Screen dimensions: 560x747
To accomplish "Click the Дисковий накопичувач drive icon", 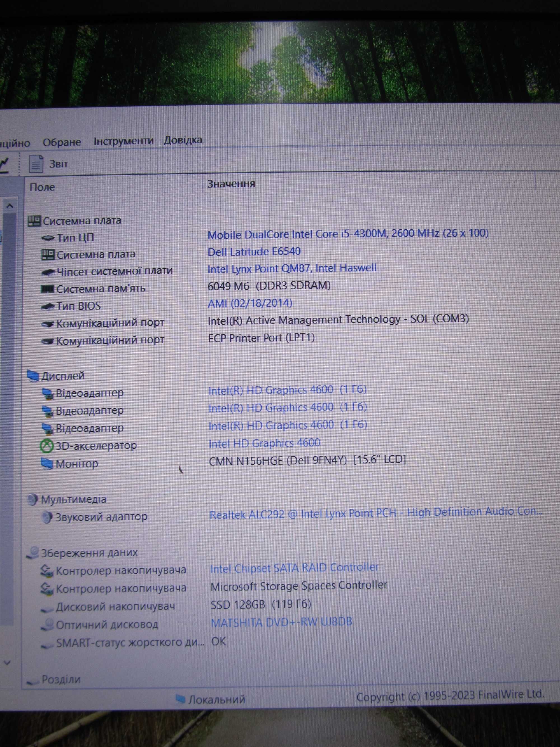I will pyautogui.click(x=47, y=609).
